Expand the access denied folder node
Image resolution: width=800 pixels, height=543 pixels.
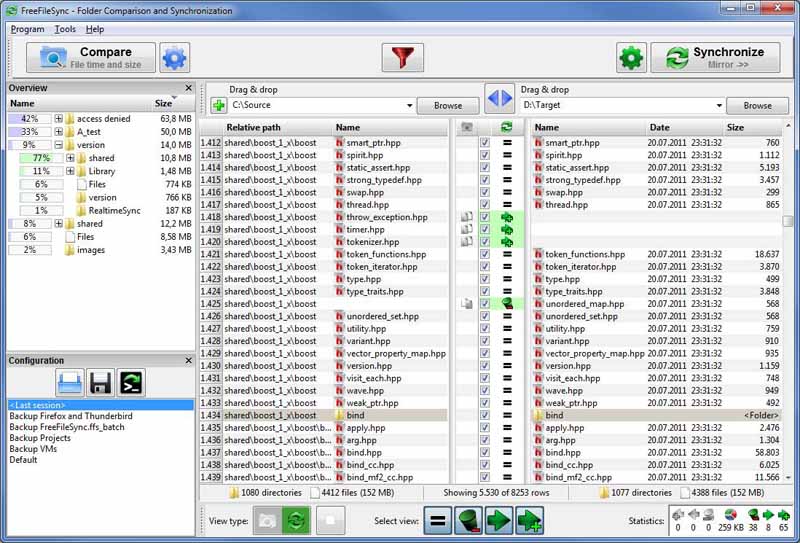(x=59, y=118)
